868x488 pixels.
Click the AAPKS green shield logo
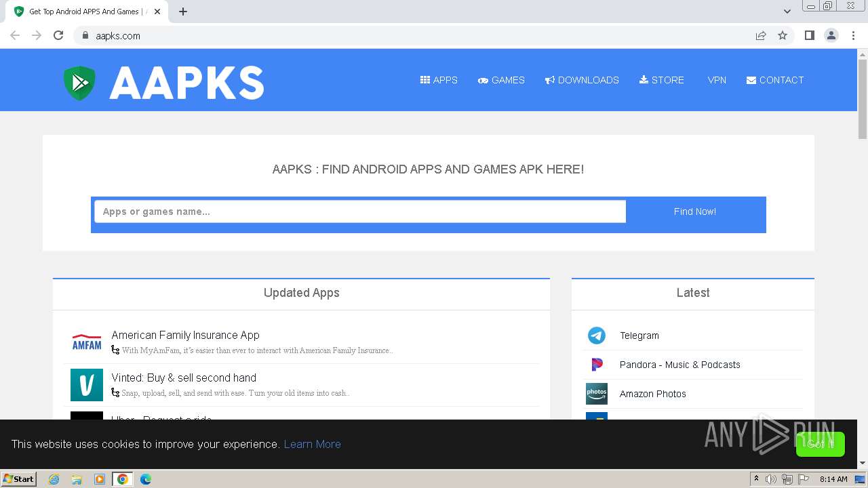pyautogui.click(x=79, y=83)
